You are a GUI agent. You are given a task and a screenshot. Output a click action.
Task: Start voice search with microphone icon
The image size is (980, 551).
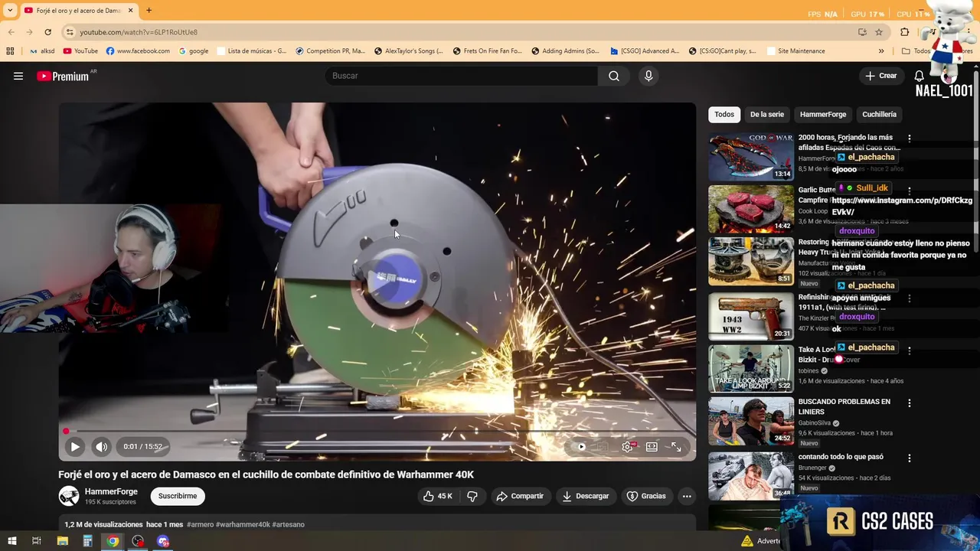(648, 76)
